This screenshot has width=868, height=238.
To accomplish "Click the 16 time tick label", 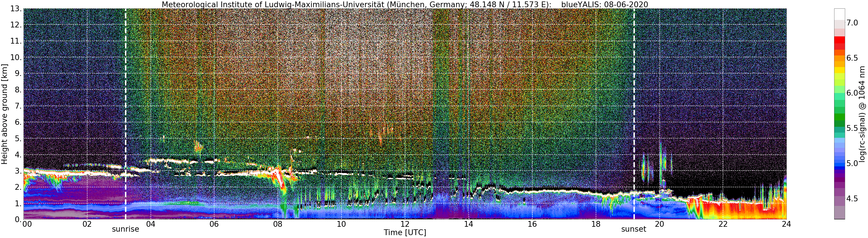I will (532, 224).
